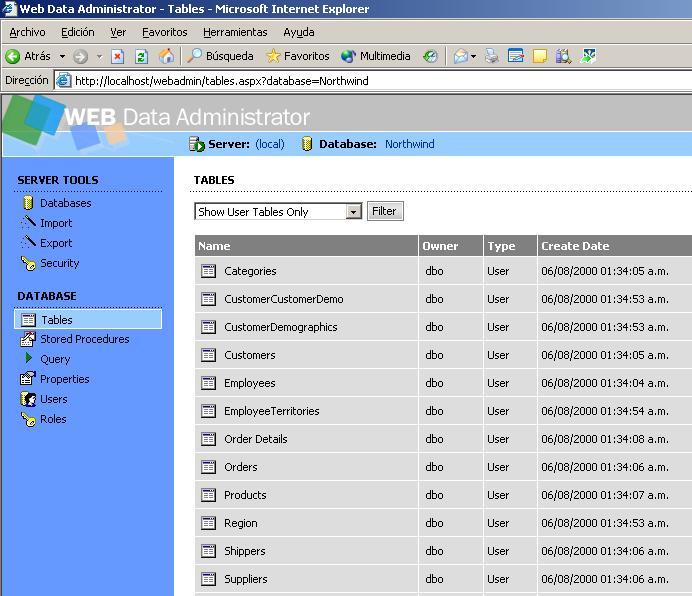This screenshot has width=692, height=596.
Task: Refresh the page with green arrows icon
Action: tap(141, 57)
